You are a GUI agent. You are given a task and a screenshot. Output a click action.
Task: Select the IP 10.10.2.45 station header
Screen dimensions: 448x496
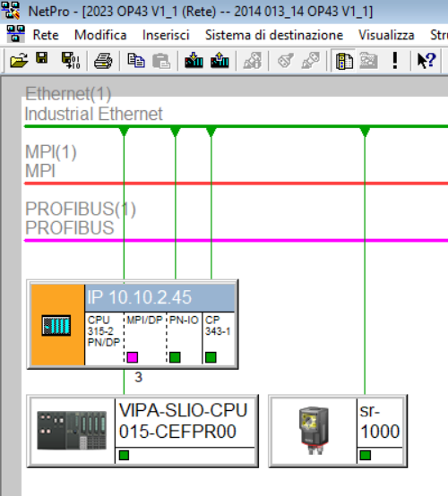(159, 298)
